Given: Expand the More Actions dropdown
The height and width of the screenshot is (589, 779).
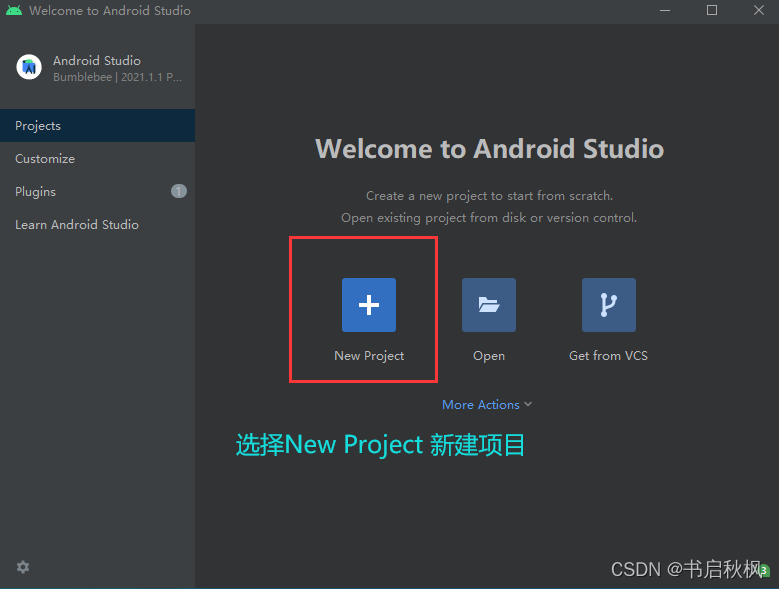Looking at the screenshot, I should tap(487, 405).
